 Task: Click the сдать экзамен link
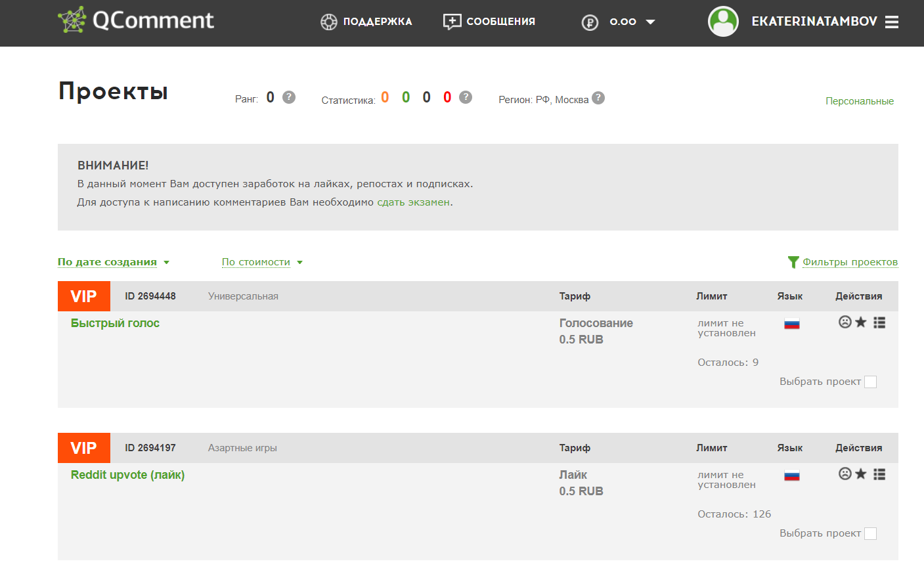(413, 202)
